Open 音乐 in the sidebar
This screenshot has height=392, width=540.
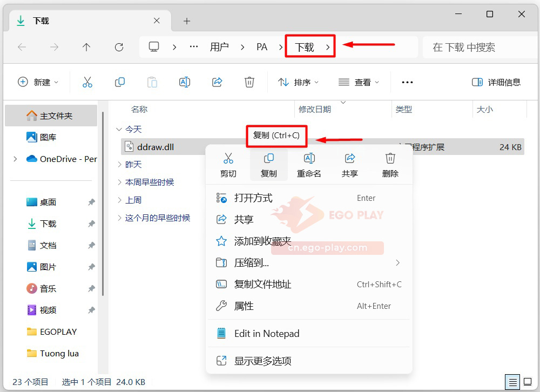[x=51, y=289]
